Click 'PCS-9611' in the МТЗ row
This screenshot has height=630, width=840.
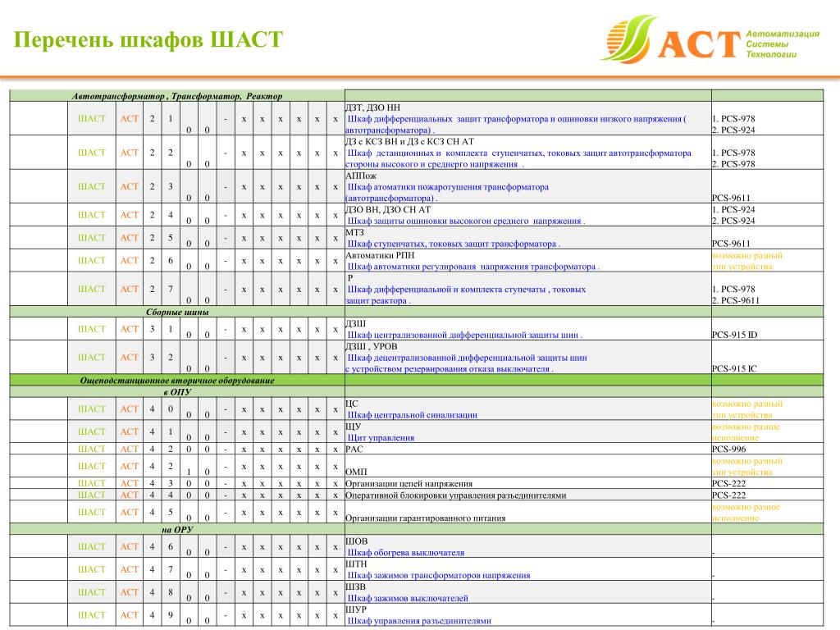731,244
